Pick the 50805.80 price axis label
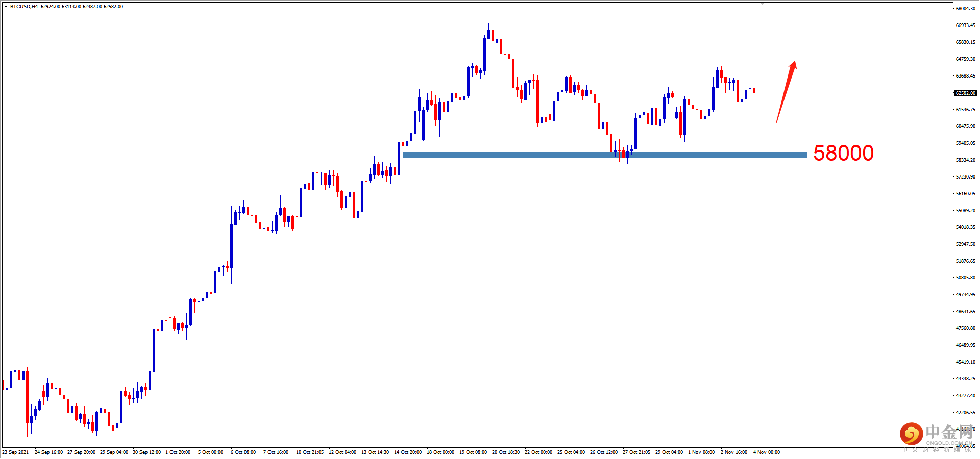 [x=966, y=278]
